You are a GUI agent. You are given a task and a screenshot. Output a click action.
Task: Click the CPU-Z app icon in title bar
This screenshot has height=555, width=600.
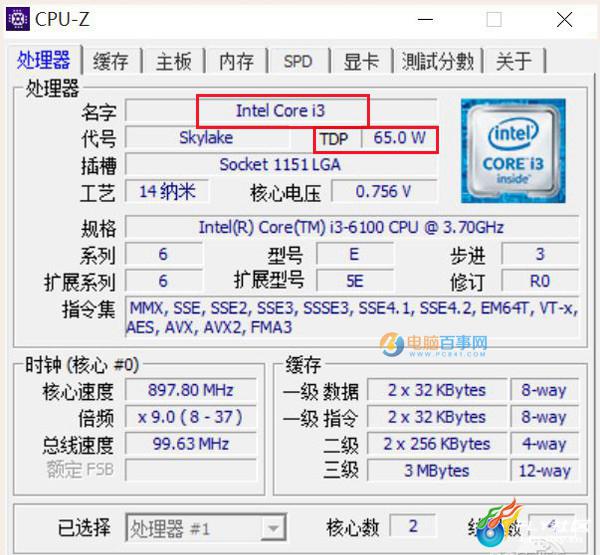click(x=18, y=19)
